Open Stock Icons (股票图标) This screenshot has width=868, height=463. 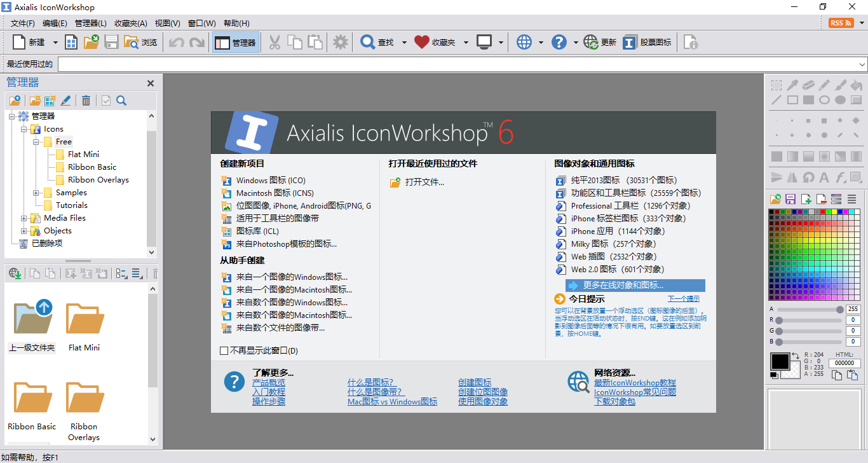coord(647,43)
